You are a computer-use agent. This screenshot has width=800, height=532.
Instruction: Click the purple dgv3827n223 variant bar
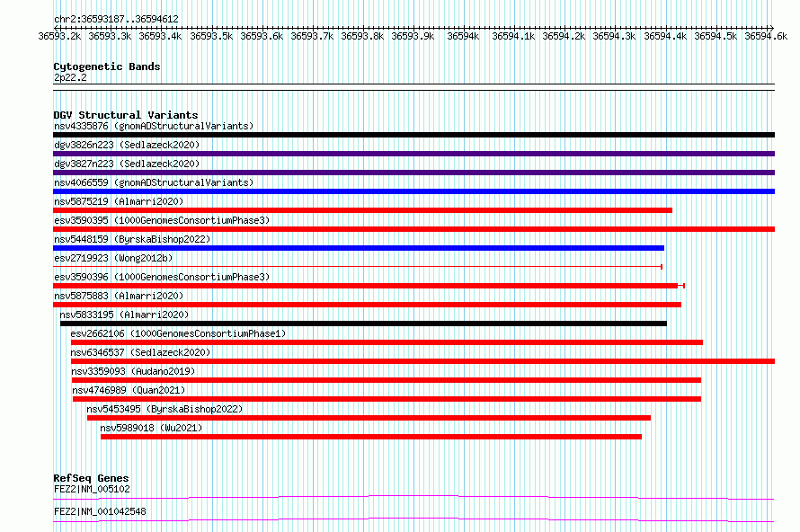coord(413,173)
